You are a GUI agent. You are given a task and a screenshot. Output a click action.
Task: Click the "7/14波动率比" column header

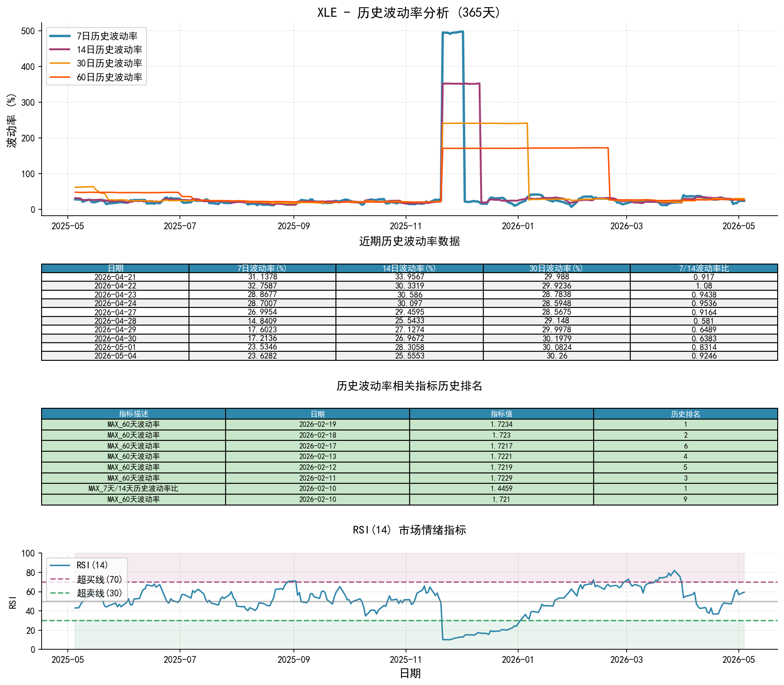coord(704,269)
